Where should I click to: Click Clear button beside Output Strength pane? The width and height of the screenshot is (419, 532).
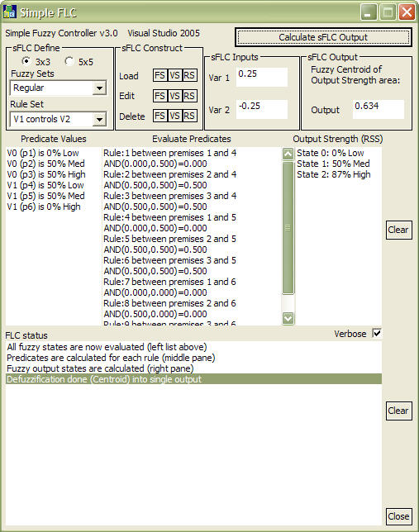tap(399, 230)
